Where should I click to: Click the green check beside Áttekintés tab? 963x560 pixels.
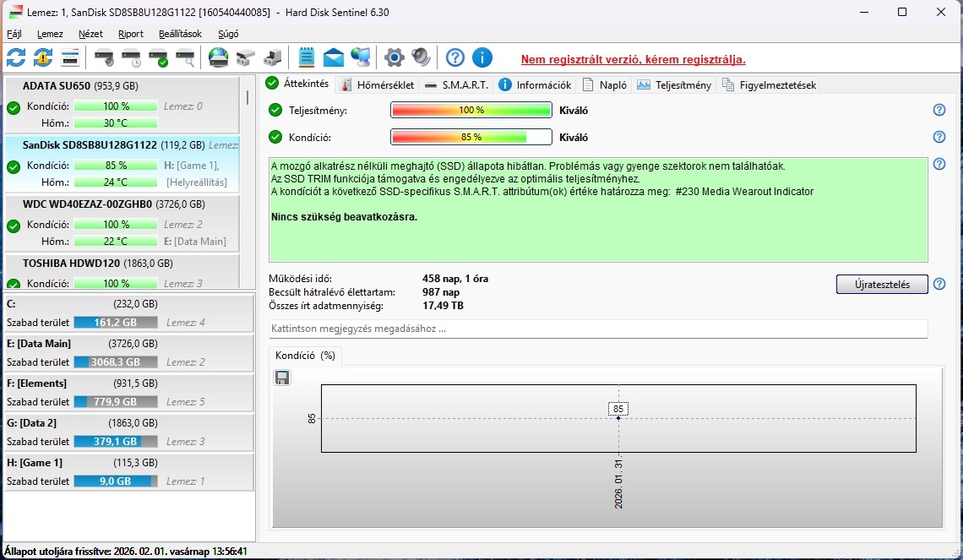point(272,83)
